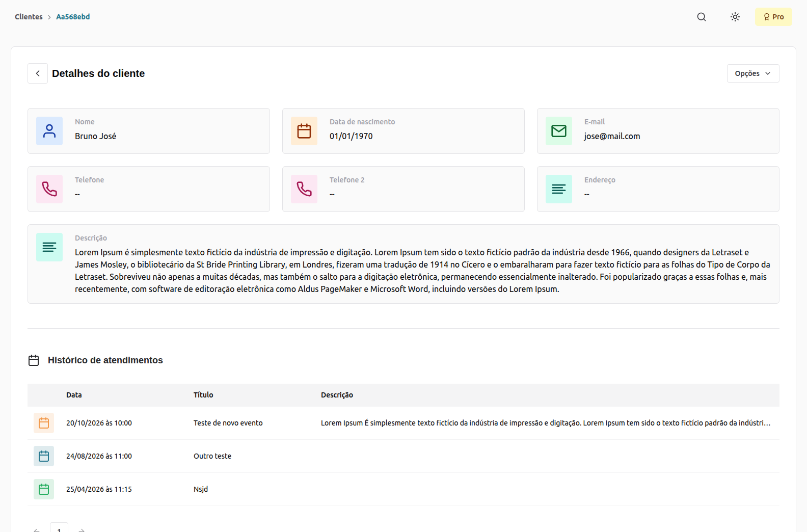Image resolution: width=807 pixels, height=532 pixels.
Task: Open the row titled Teste de novo evento
Action: point(228,423)
